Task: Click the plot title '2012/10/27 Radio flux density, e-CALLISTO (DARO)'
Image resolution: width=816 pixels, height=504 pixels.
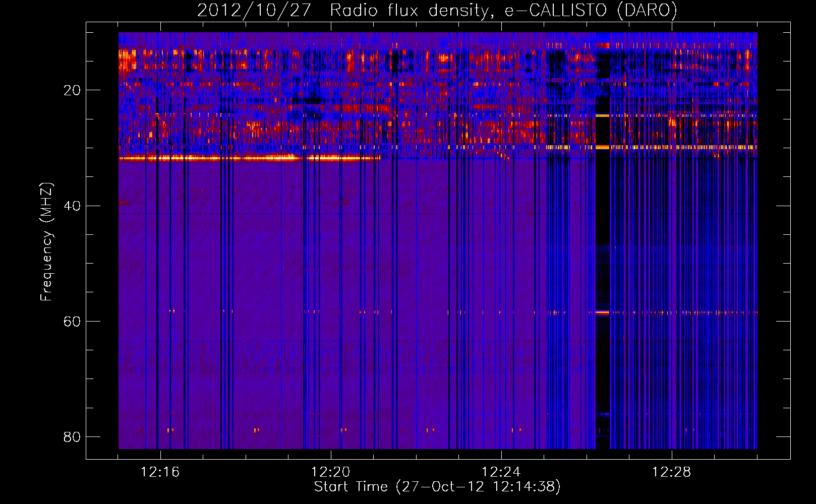Action: point(437,11)
